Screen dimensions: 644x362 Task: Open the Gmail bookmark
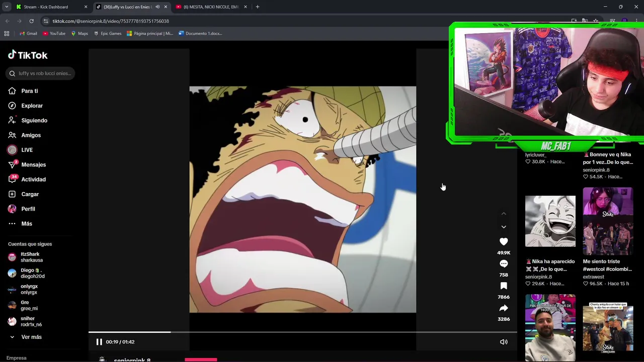[x=28, y=33]
